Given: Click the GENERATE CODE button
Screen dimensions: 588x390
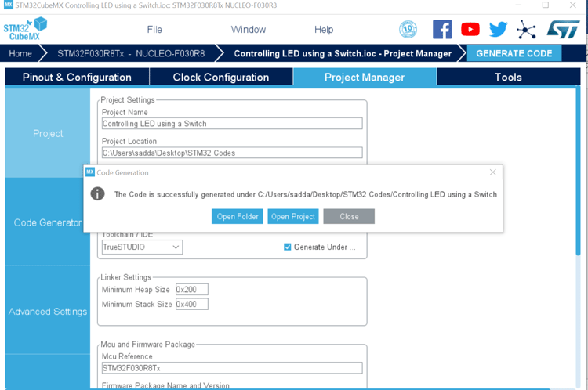Looking at the screenshot, I should pyautogui.click(x=514, y=53).
